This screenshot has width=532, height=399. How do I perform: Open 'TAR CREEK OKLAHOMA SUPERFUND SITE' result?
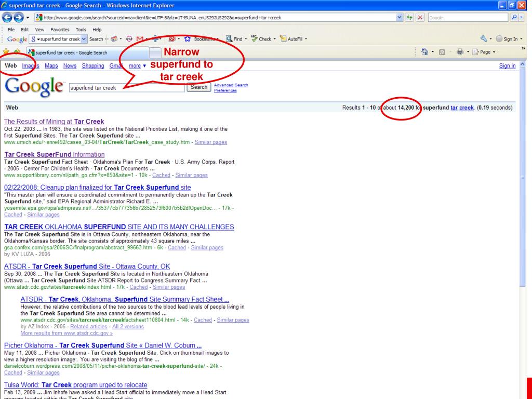point(119,227)
